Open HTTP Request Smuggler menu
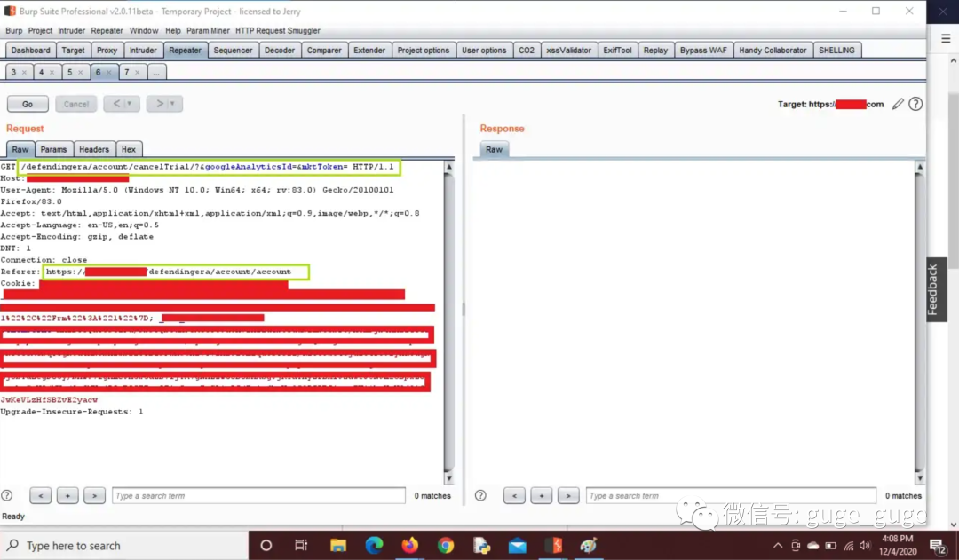Image resolution: width=959 pixels, height=560 pixels. click(x=278, y=30)
